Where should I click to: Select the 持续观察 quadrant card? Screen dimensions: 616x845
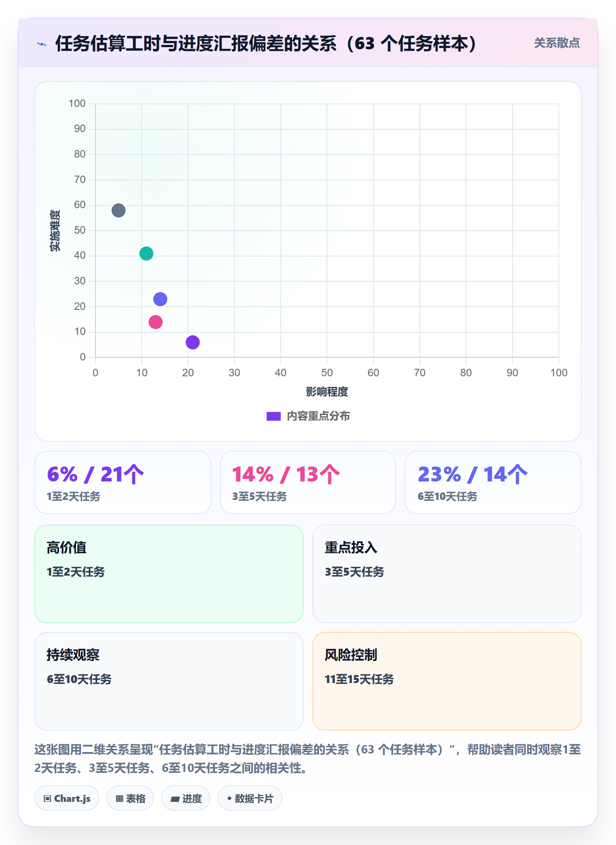tap(169, 681)
